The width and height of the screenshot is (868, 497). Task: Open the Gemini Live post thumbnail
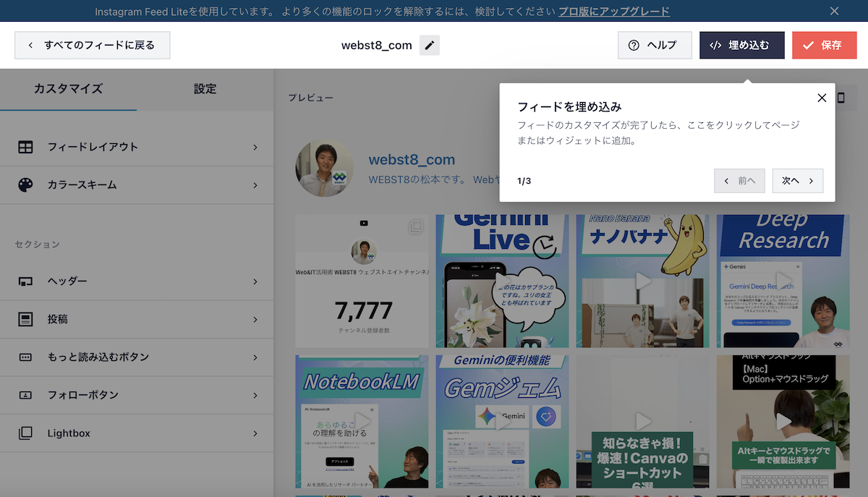502,281
